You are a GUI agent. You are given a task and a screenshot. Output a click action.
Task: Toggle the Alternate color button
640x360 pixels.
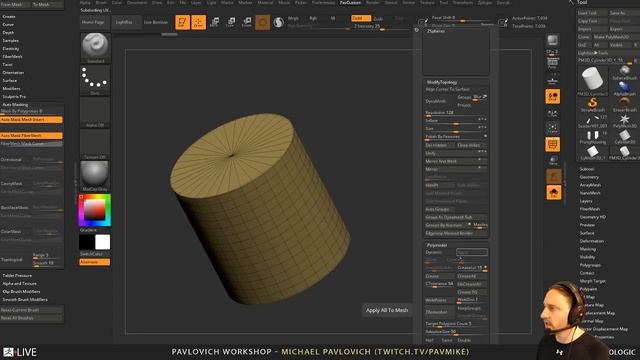pyautogui.click(x=95, y=262)
